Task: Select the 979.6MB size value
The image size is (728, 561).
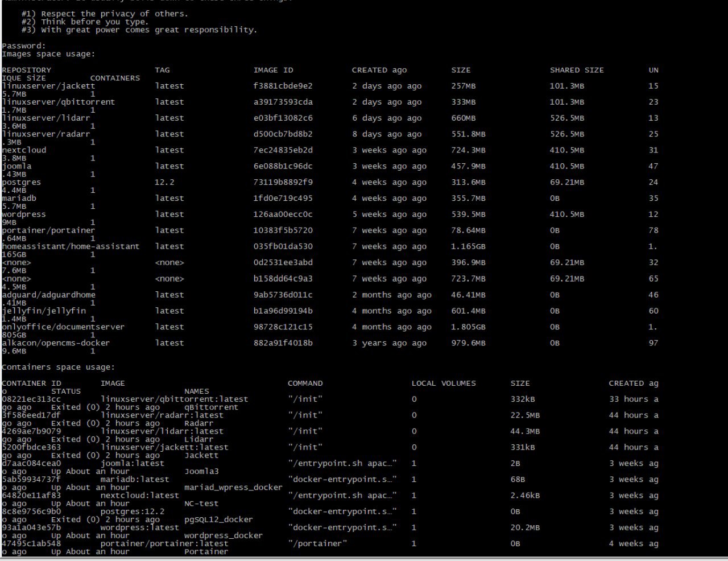Action: coord(469,343)
